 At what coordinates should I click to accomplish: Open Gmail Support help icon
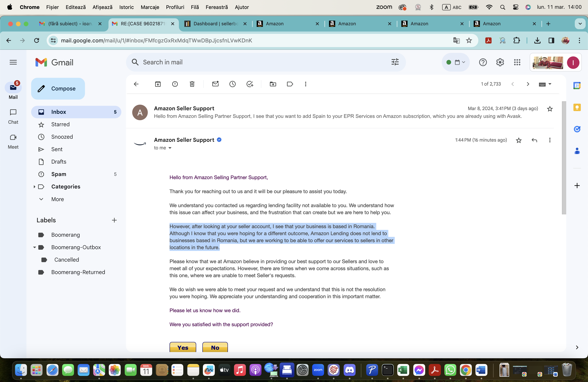pyautogui.click(x=483, y=62)
